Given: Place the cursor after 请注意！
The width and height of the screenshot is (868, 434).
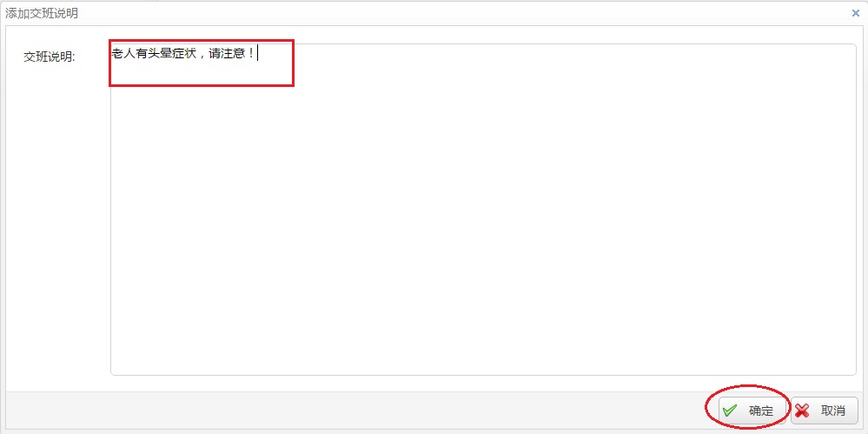Looking at the screenshot, I should pos(257,54).
